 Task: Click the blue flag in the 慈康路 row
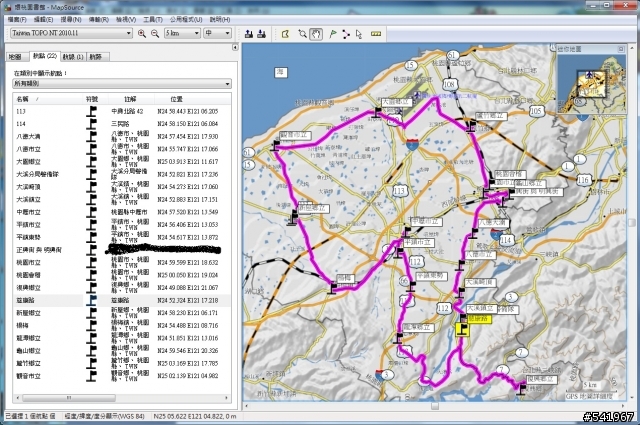(x=91, y=300)
